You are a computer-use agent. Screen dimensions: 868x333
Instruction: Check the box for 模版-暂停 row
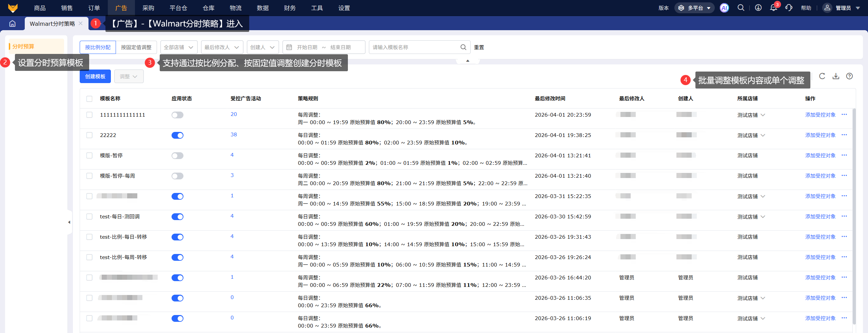click(x=90, y=156)
